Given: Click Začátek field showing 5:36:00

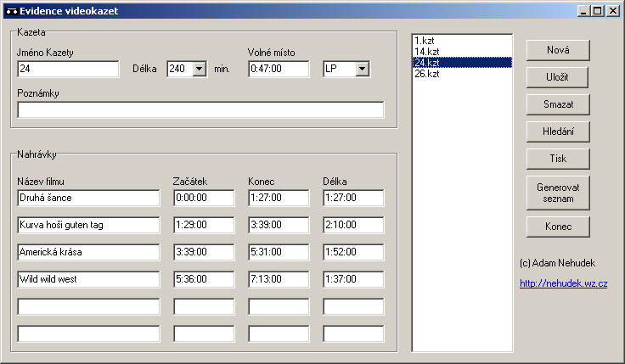Looking at the screenshot, I should click(x=204, y=279).
